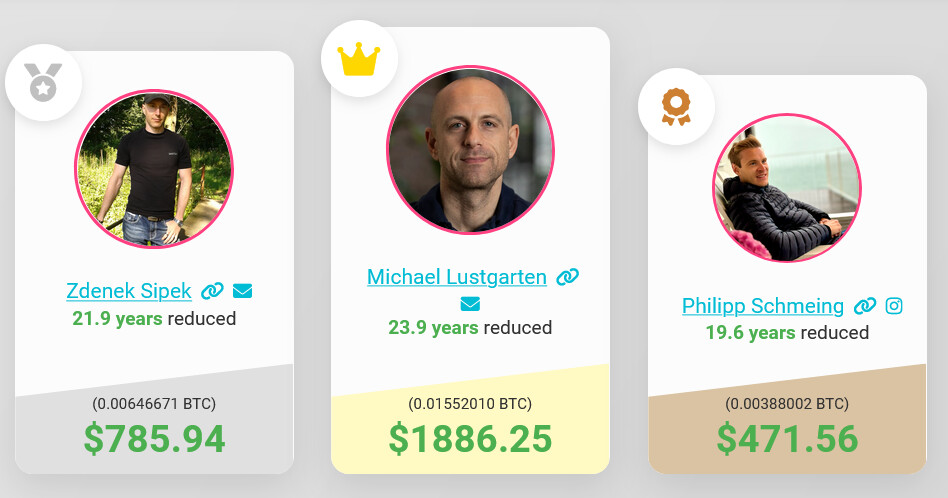Click the $1886.25 prize amount
This screenshot has width=948, height=498.
[470, 439]
